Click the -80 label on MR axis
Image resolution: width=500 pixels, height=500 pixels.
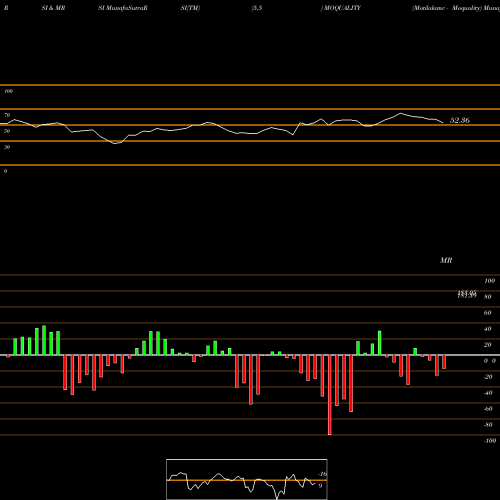[x=488, y=425]
